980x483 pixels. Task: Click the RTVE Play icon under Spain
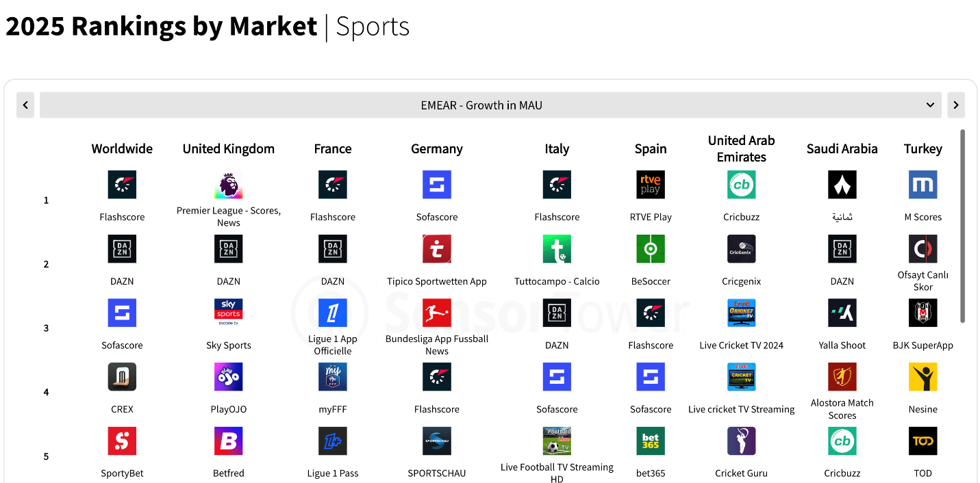[x=651, y=185]
